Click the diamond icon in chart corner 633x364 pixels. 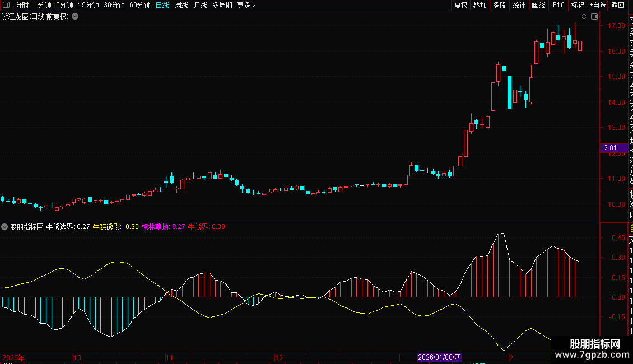pyautogui.click(x=584, y=17)
